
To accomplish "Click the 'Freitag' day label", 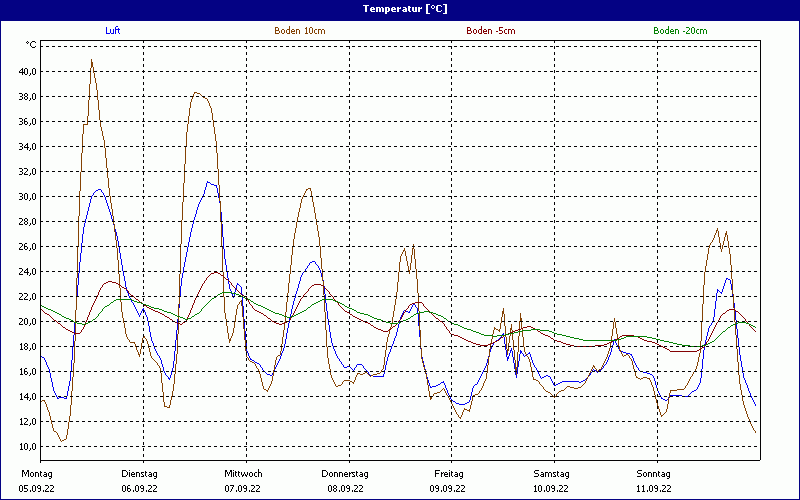I will pyautogui.click(x=448, y=474).
